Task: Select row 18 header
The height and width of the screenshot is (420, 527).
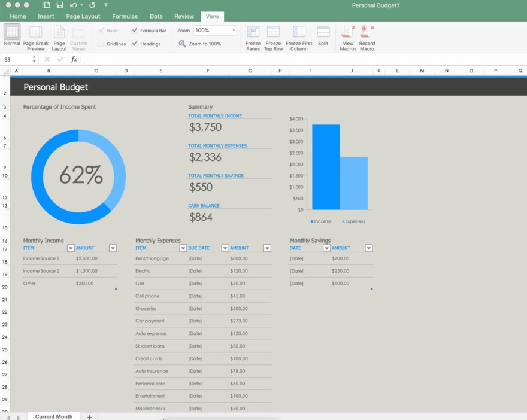Action: pyautogui.click(x=5, y=262)
